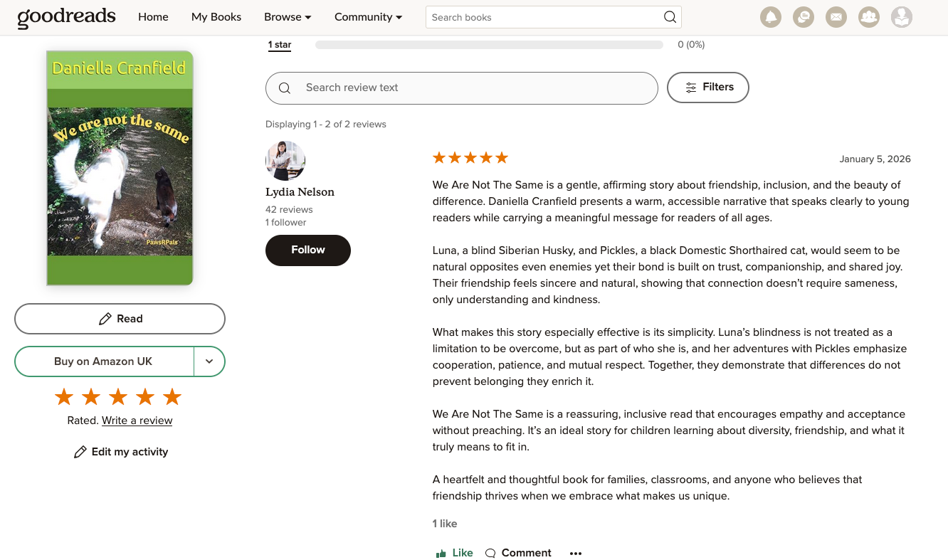The image size is (948, 560).
Task: Open your profile avatar menu
Action: point(902,17)
